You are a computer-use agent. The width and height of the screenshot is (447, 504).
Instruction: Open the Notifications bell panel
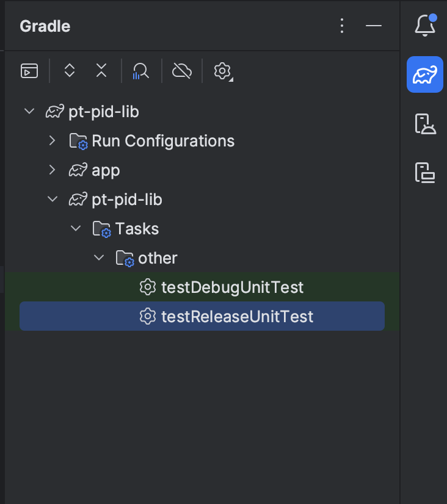424,26
